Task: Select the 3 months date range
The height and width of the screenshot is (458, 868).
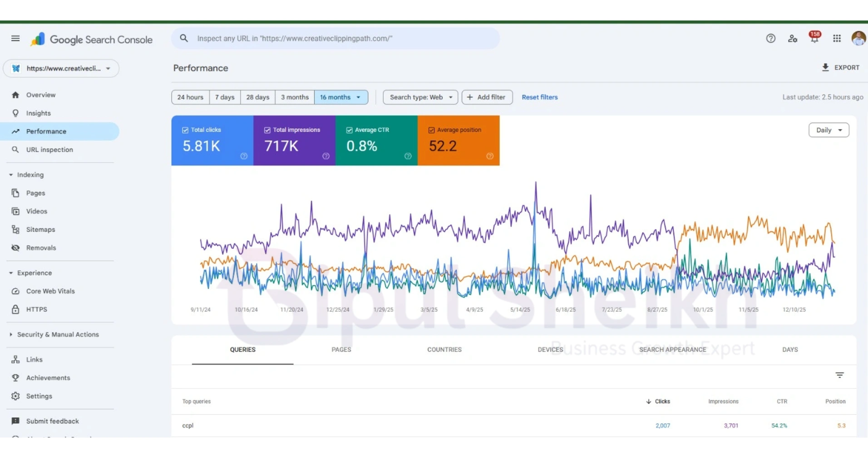Action: [294, 97]
